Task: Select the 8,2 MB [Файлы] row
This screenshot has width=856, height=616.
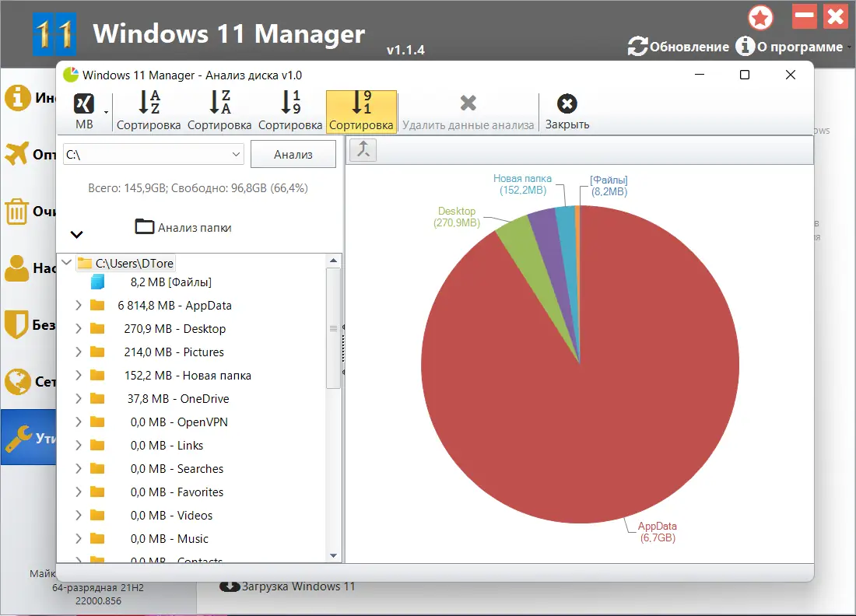Action: pos(171,282)
